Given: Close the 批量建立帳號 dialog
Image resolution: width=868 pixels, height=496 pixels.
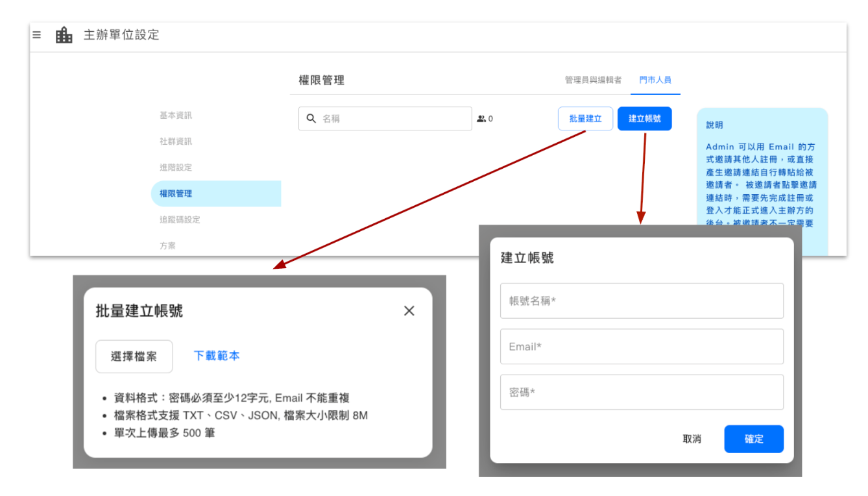Looking at the screenshot, I should (409, 311).
